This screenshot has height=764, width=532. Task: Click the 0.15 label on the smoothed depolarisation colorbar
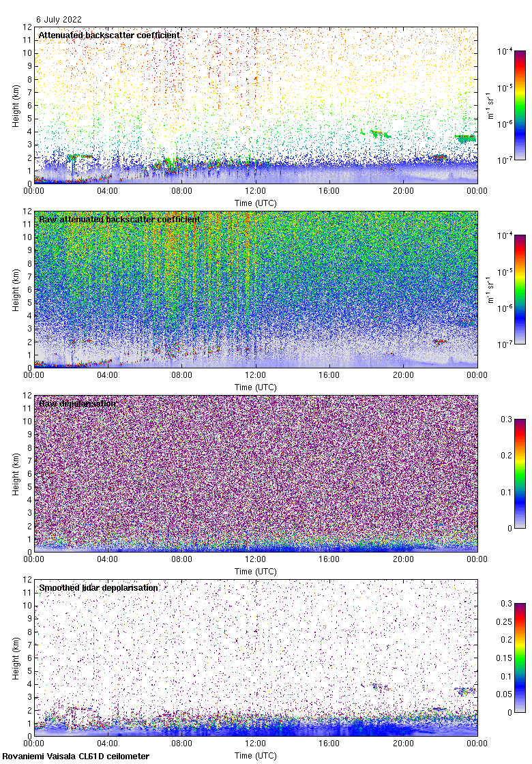coord(504,658)
